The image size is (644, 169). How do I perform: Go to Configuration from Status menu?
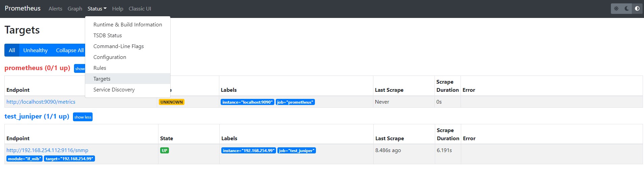pyautogui.click(x=109, y=57)
